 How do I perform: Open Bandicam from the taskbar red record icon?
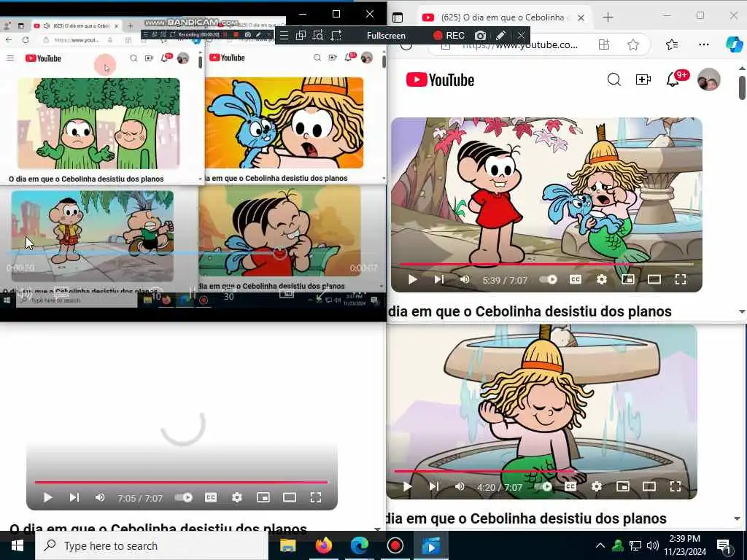pyautogui.click(x=395, y=545)
